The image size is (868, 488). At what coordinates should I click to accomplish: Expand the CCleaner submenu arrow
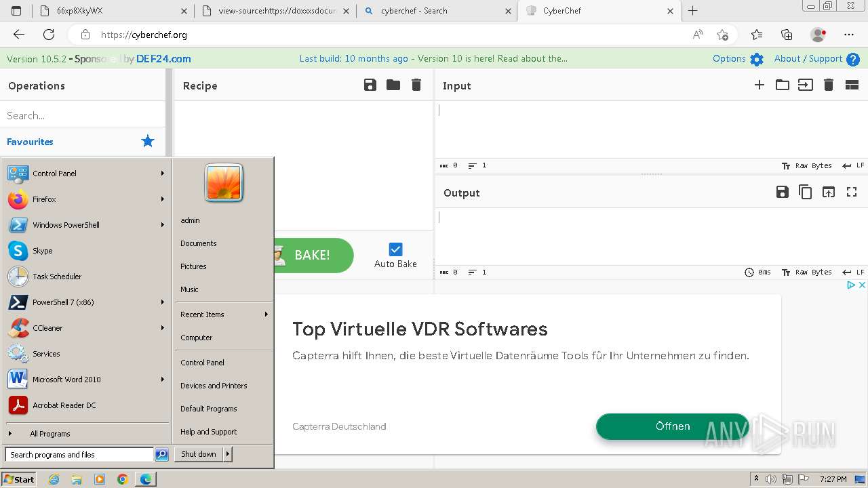tap(163, 328)
